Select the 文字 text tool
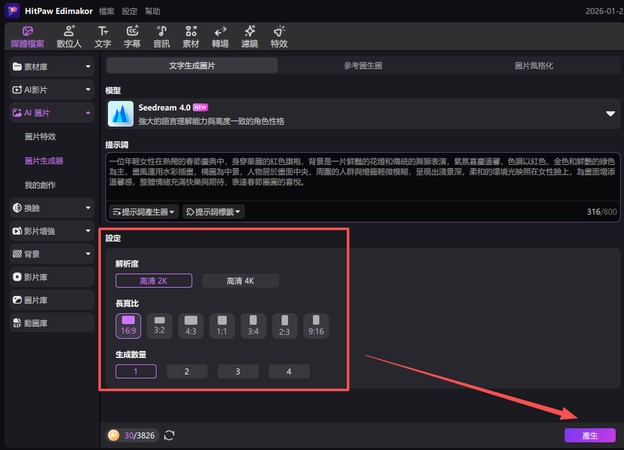624x450 pixels. click(x=103, y=37)
